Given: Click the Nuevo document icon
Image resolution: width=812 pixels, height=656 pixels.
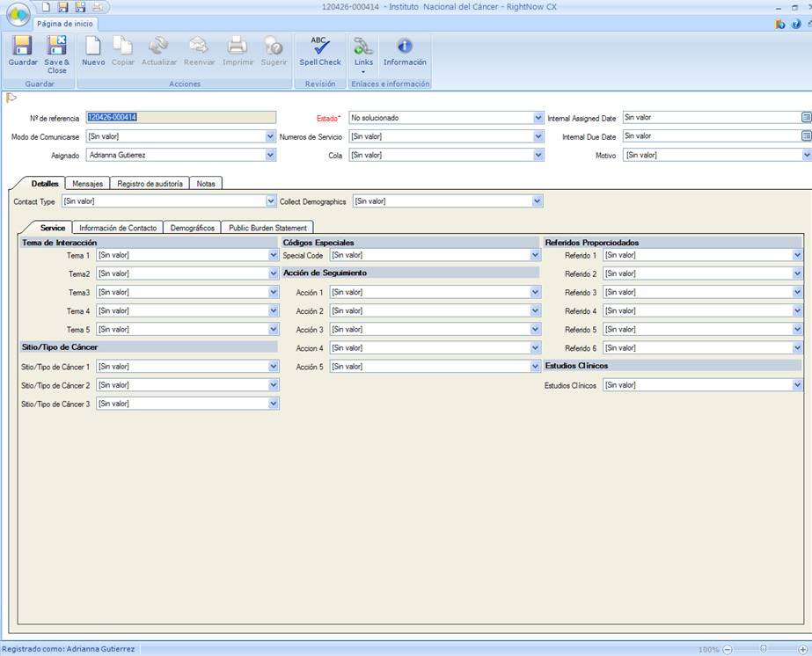Looking at the screenshot, I should pos(93,51).
